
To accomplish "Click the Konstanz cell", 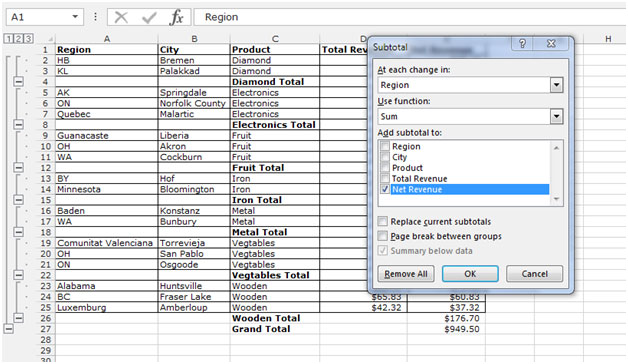I will click(x=194, y=211).
